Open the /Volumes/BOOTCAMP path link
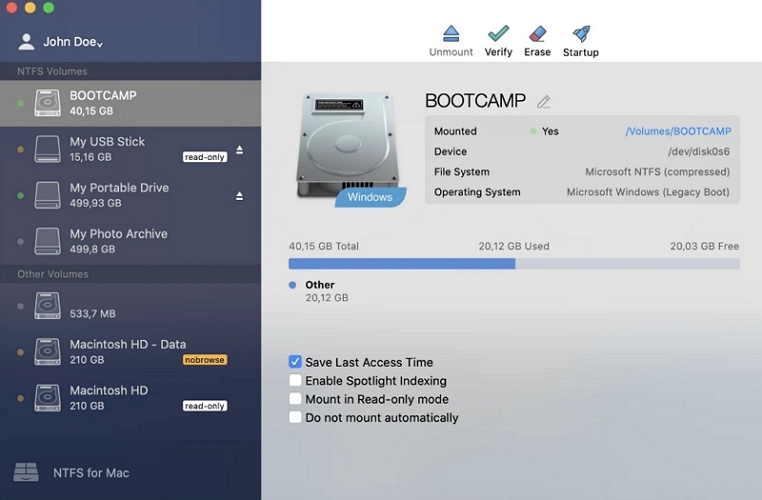The height and width of the screenshot is (500, 762). [678, 131]
